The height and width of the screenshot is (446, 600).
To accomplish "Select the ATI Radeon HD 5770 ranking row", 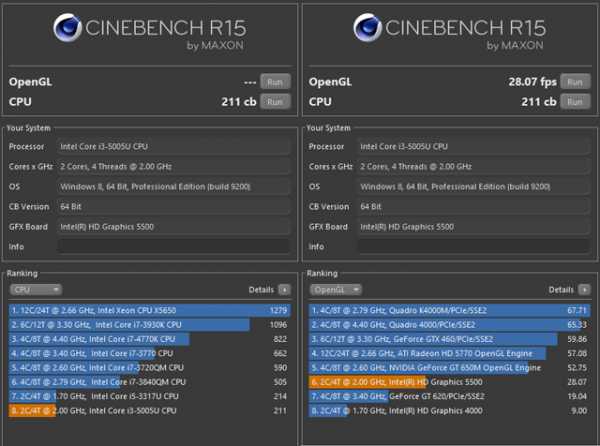I will click(449, 353).
